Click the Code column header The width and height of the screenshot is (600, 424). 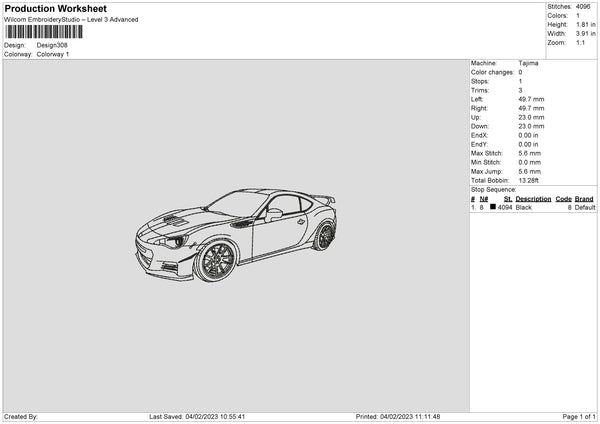pyautogui.click(x=563, y=199)
